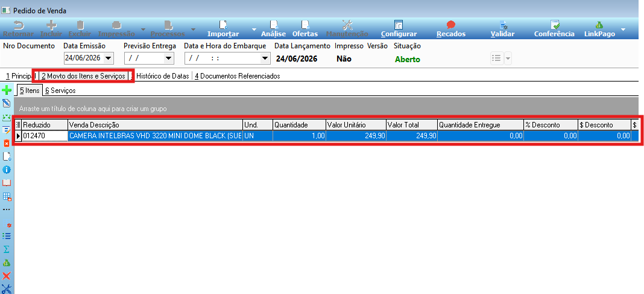Click the Valor Unitário cell 249,90
The width and height of the screenshot is (644, 294).
[356, 136]
